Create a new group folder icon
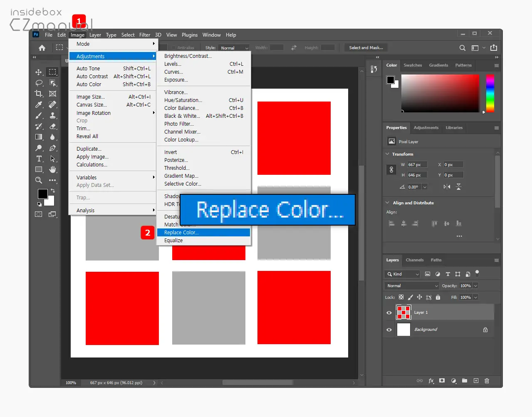This screenshot has height=417, width=532. [465, 381]
